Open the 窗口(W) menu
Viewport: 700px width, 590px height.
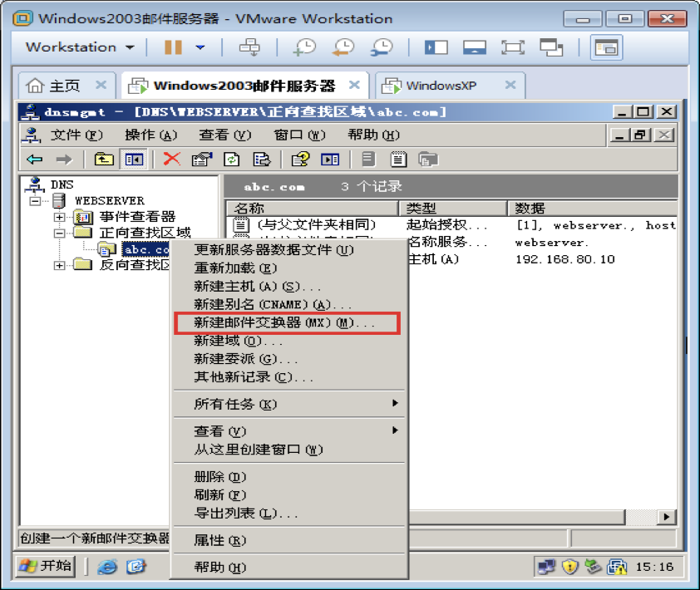click(299, 135)
